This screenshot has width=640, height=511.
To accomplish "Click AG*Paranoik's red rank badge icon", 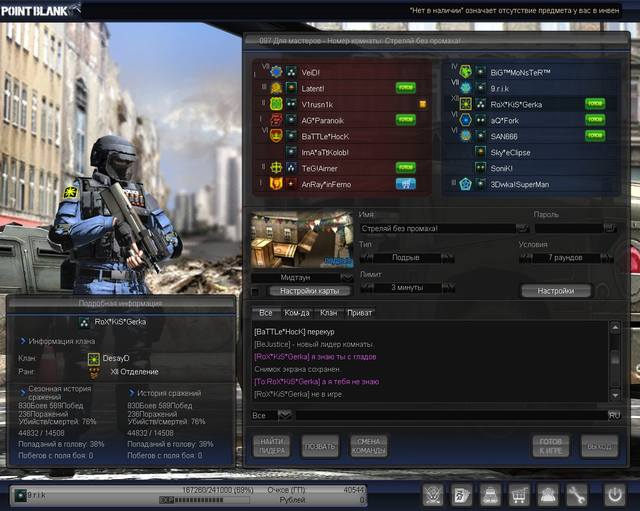I will click(x=276, y=120).
